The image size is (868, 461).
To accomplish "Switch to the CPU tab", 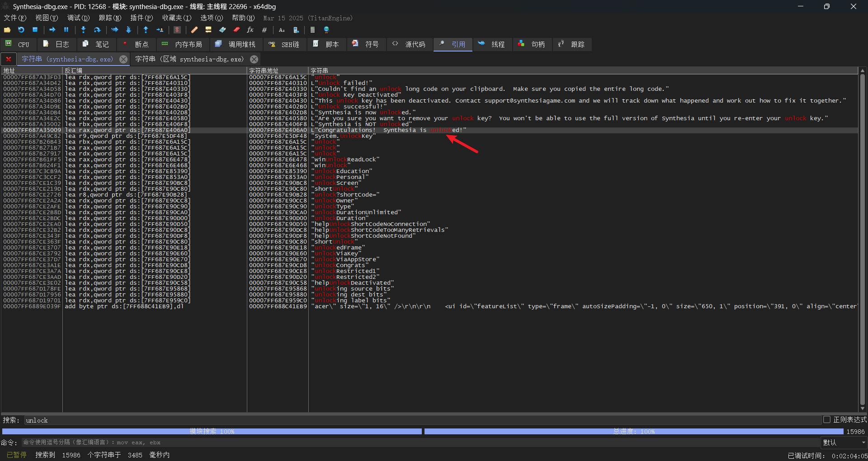I will tap(18, 44).
